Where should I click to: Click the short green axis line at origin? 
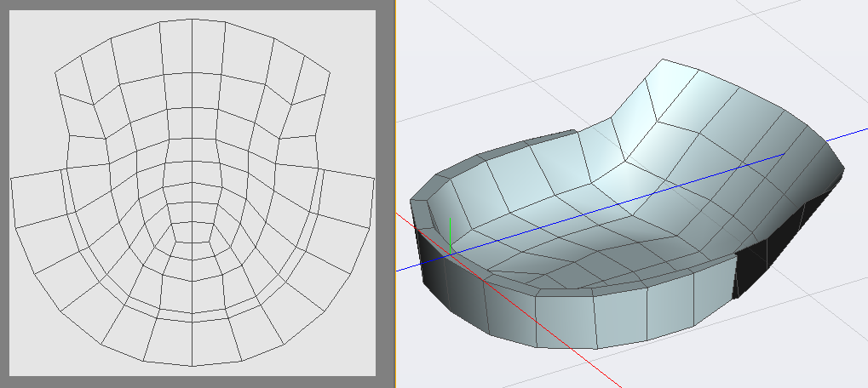coord(450,236)
